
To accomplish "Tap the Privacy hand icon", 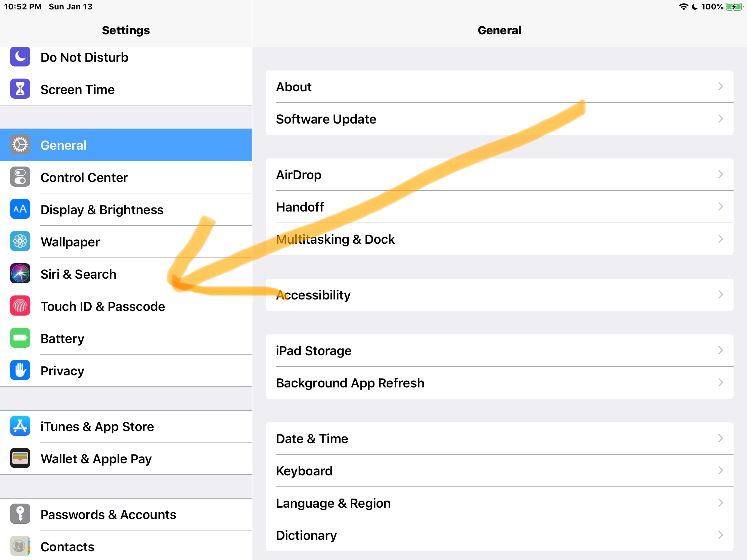I will [x=20, y=370].
